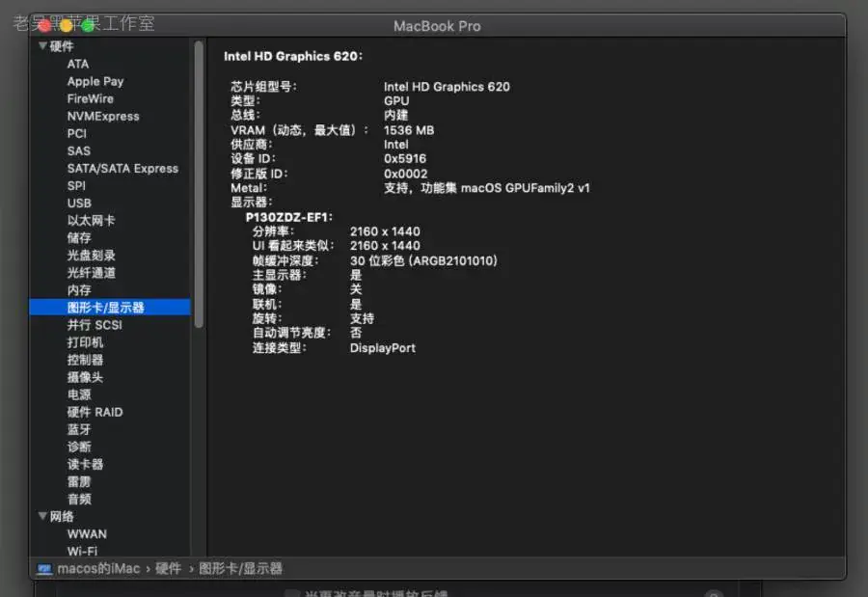Image resolution: width=868 pixels, height=597 pixels.
Task: Select 以太网卡 in the sidebar
Action: pos(92,221)
